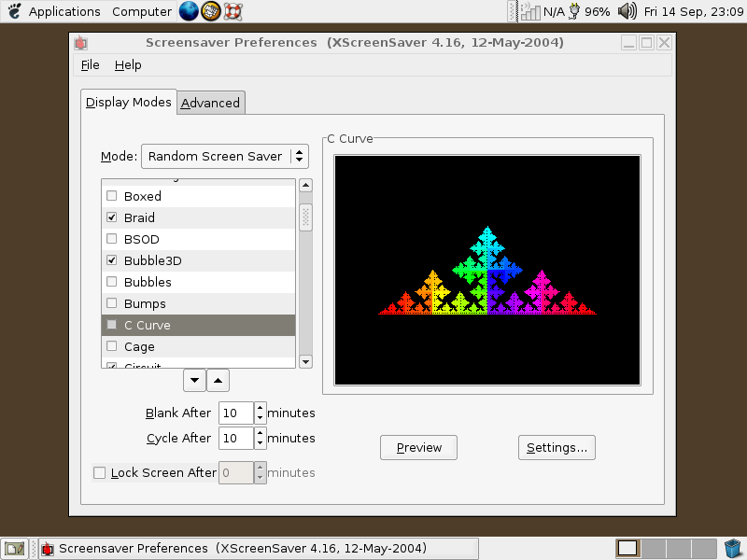Image resolution: width=747 pixels, height=560 pixels.
Task: Click the screensaver list scrollbar thumb
Action: 305,217
